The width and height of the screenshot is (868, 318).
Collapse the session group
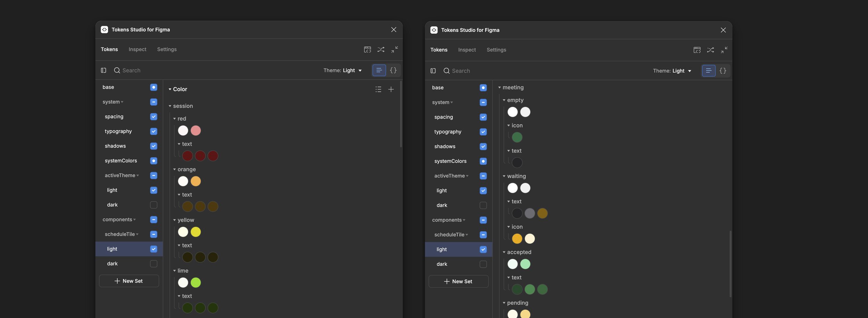pyautogui.click(x=170, y=106)
